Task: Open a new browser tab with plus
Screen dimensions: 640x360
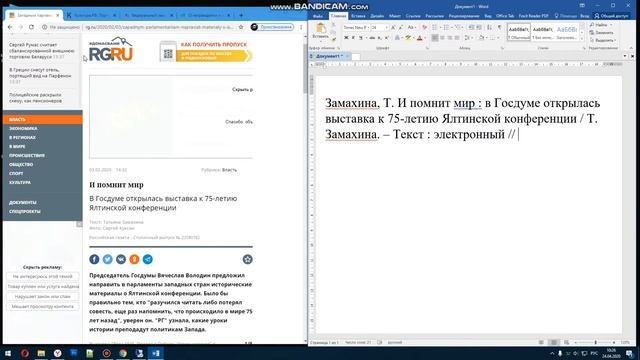Action: click(241, 15)
